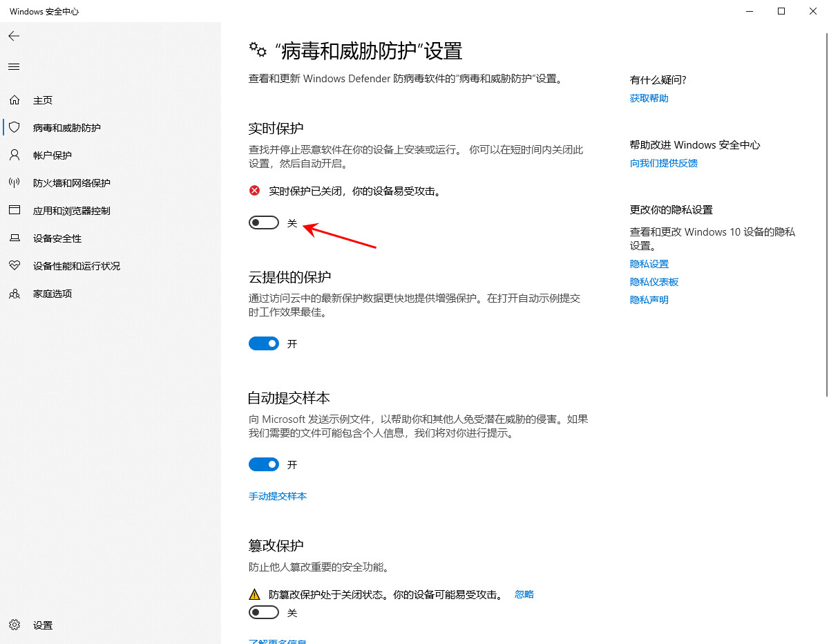
Task: Click the 实时保护 section heading
Action: tap(276, 129)
